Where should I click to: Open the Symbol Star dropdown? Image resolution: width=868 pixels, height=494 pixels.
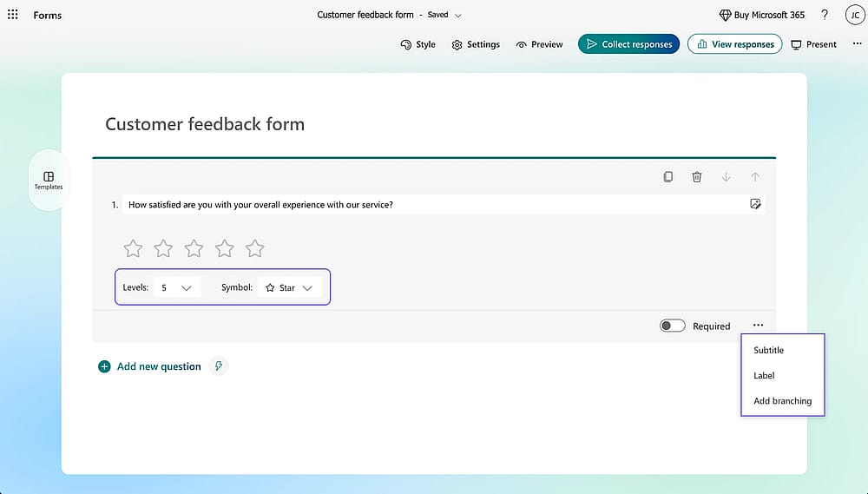coord(290,287)
